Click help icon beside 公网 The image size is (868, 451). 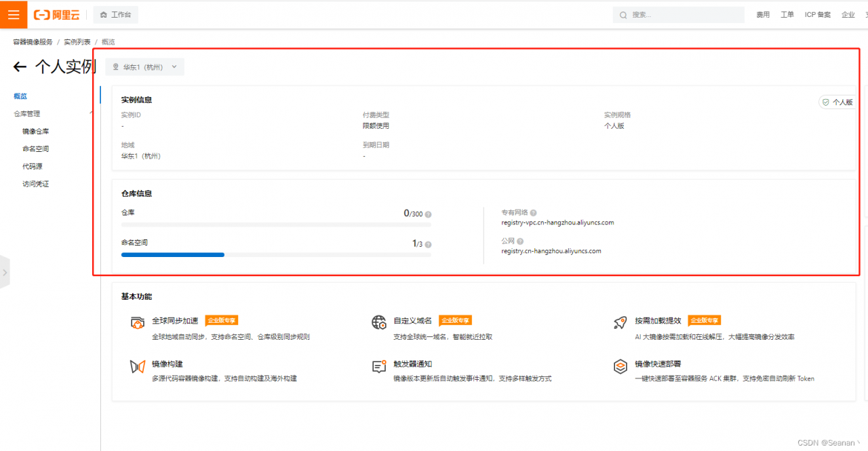pos(520,241)
